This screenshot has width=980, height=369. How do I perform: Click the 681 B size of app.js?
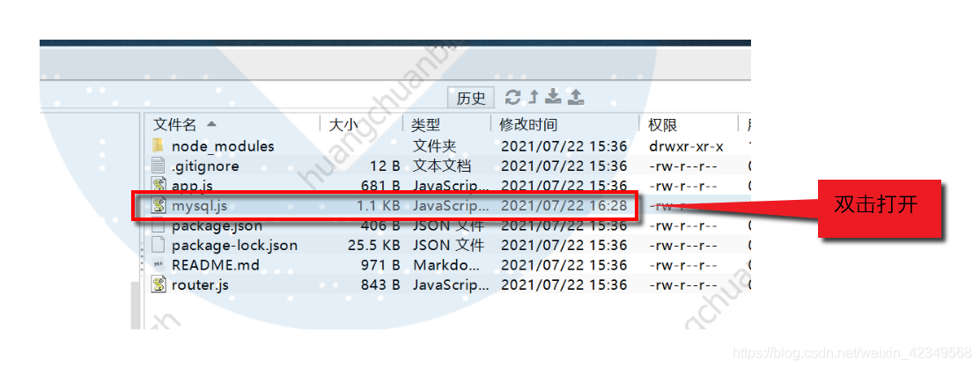click(380, 186)
